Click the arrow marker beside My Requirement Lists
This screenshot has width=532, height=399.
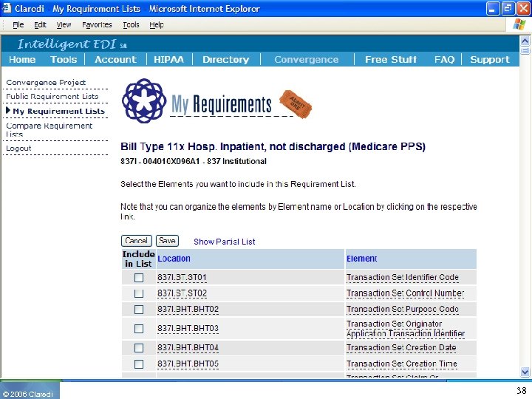point(8,110)
